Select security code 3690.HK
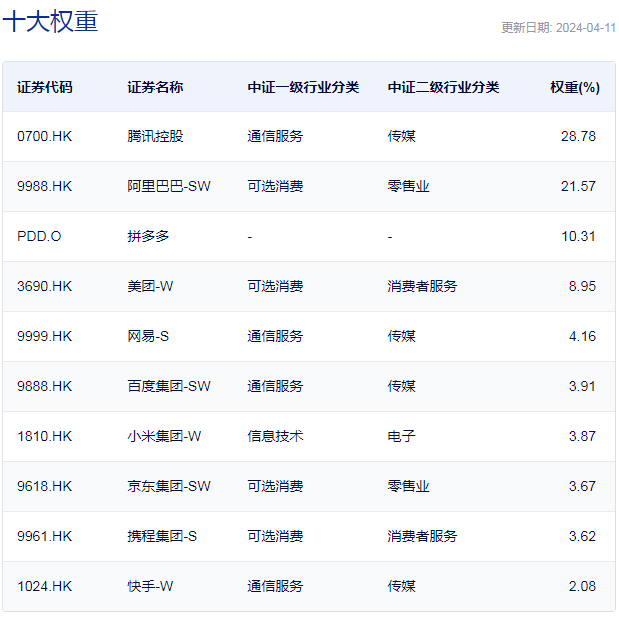The height and width of the screenshot is (619, 619). pyautogui.click(x=45, y=286)
